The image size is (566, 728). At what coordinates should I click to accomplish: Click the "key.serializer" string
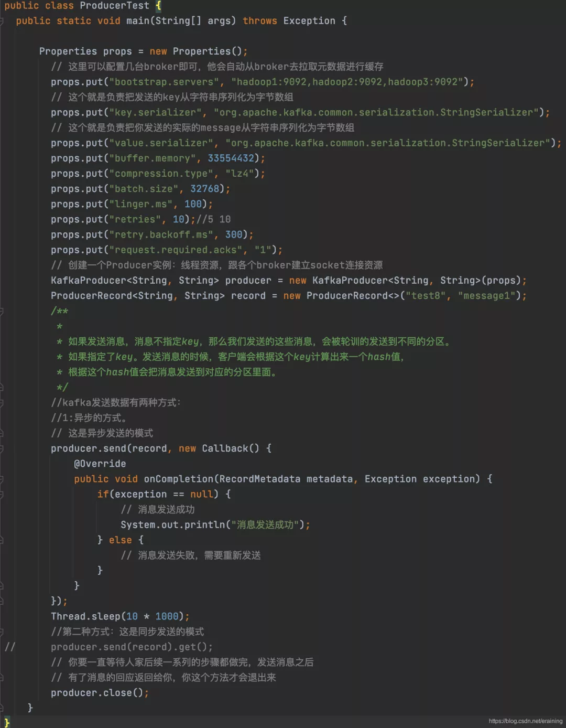click(156, 112)
